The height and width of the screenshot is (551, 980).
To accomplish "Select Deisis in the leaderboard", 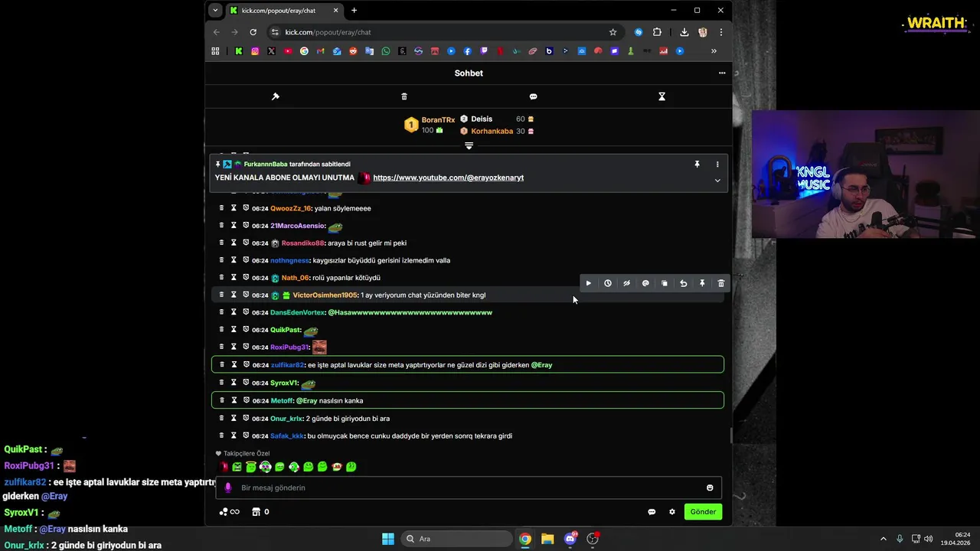I will pos(482,119).
